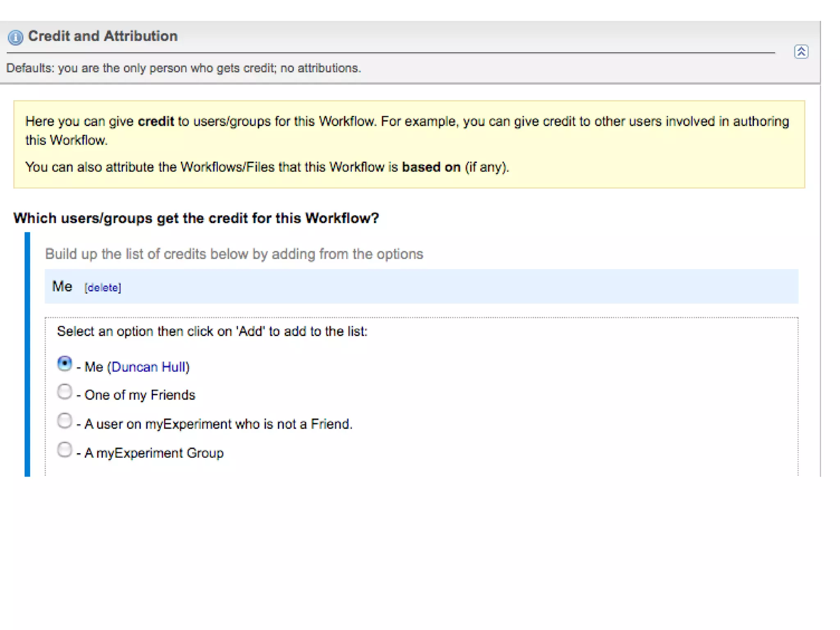The height and width of the screenshot is (630, 840).
Task: Click the 'Defaults: you are the only person' summary
Action: point(183,68)
